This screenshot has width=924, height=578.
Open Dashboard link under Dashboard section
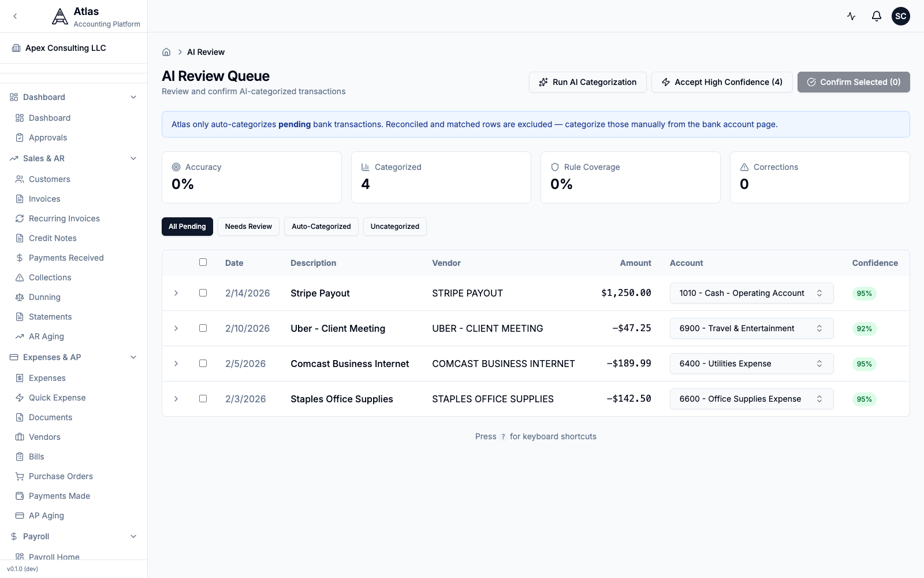pyautogui.click(x=50, y=118)
